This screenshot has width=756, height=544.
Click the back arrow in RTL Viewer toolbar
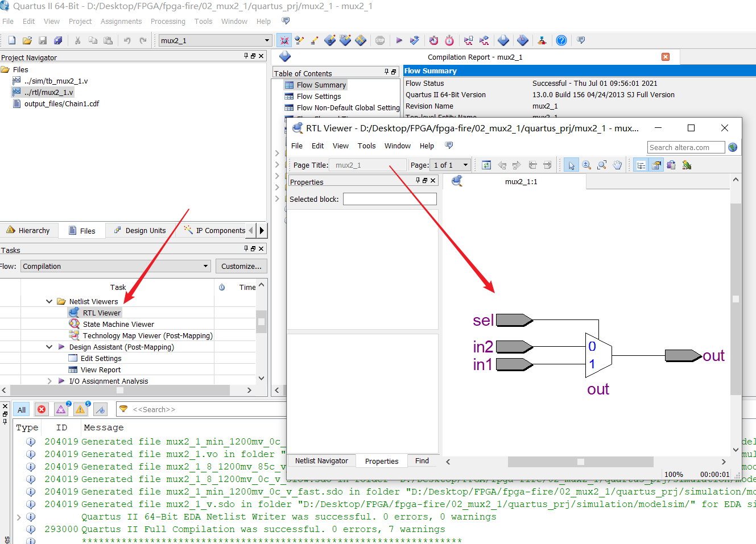tap(502, 165)
